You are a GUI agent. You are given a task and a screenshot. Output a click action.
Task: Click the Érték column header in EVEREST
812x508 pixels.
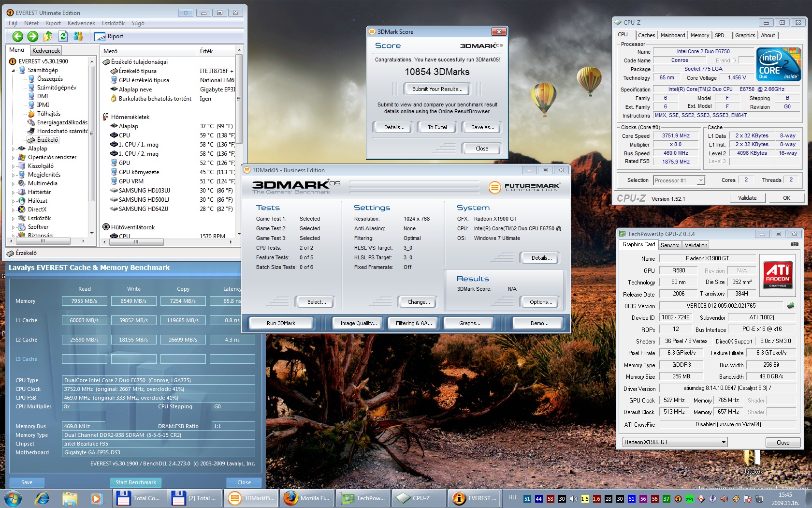point(217,51)
